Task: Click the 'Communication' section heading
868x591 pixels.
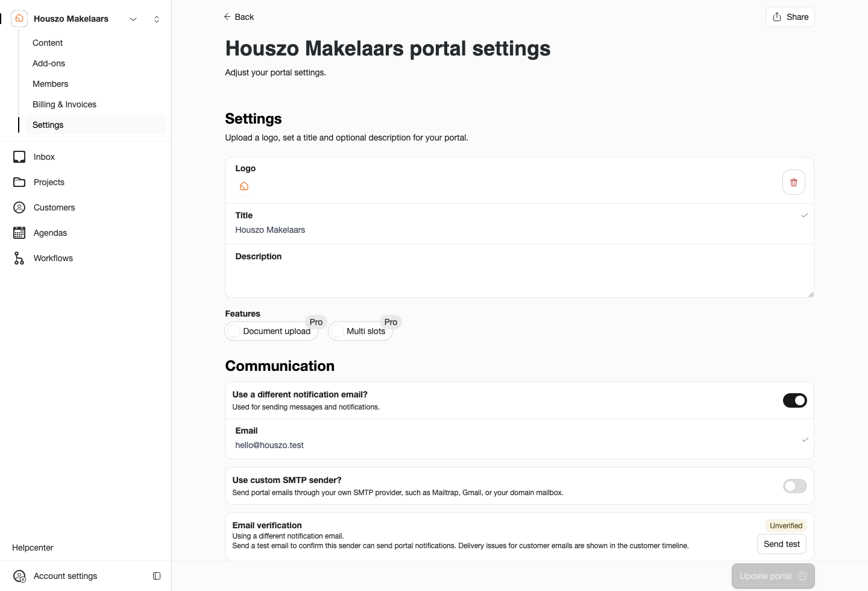Action: 280,366
